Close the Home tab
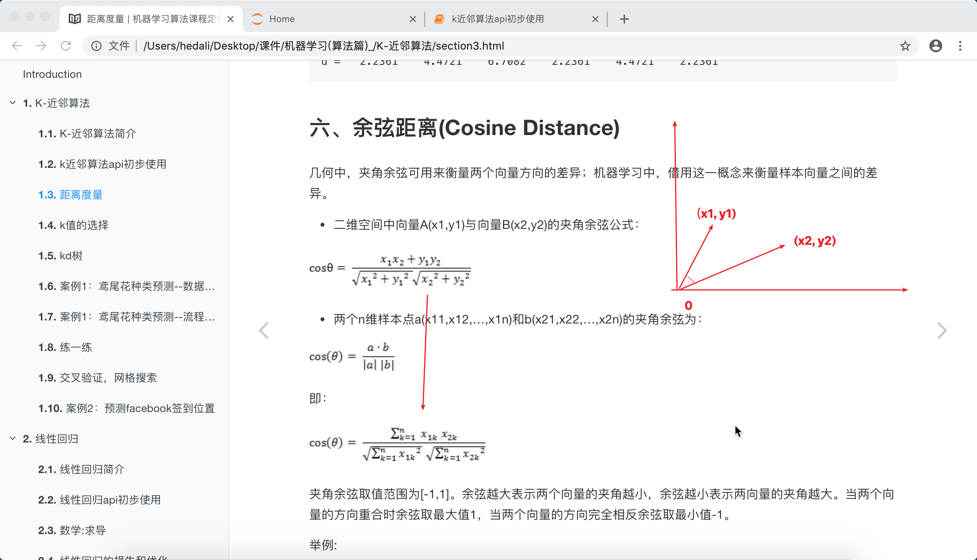 [413, 19]
